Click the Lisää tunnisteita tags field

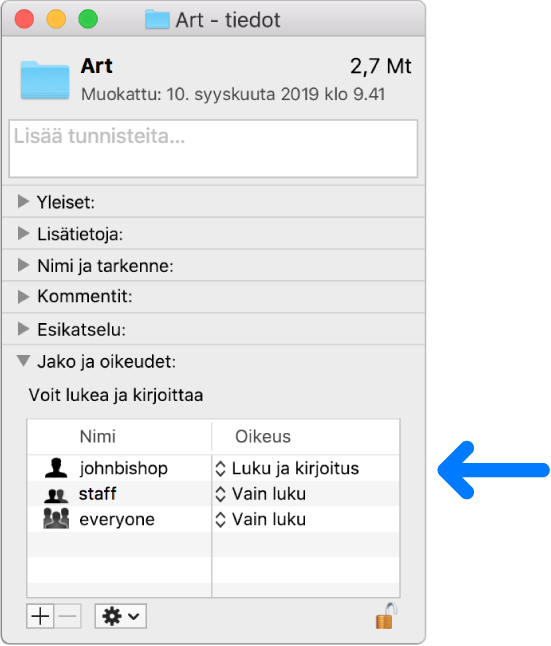(x=213, y=149)
